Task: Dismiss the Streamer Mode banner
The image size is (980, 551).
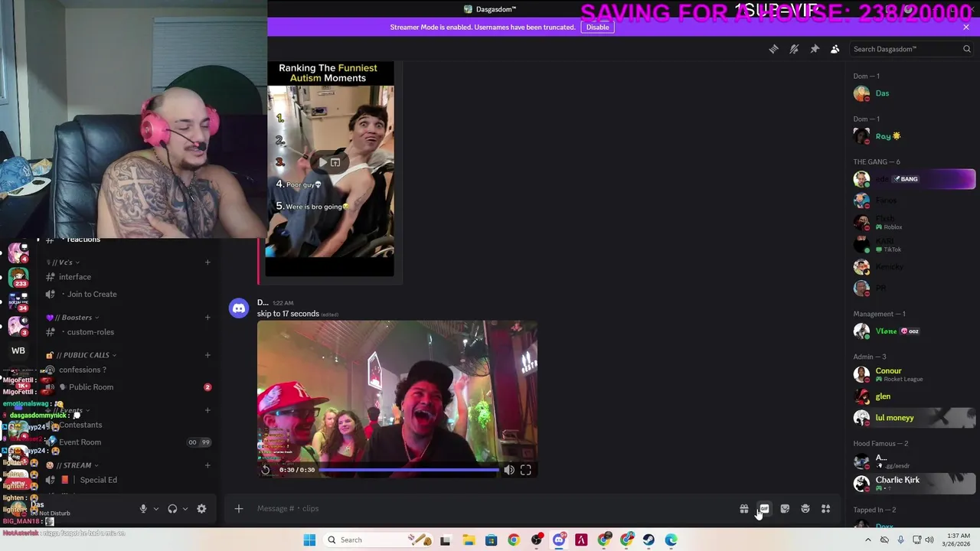Action: click(x=965, y=27)
